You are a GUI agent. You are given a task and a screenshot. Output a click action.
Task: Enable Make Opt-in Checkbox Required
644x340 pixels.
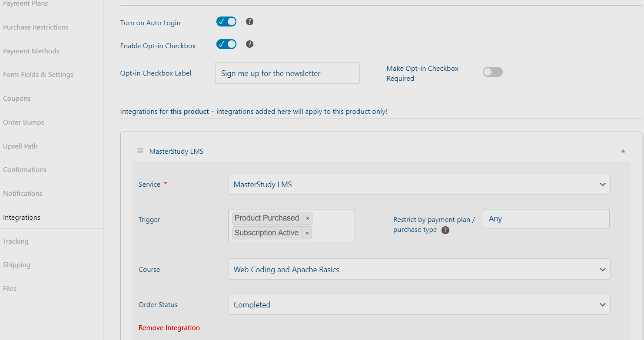coord(492,72)
